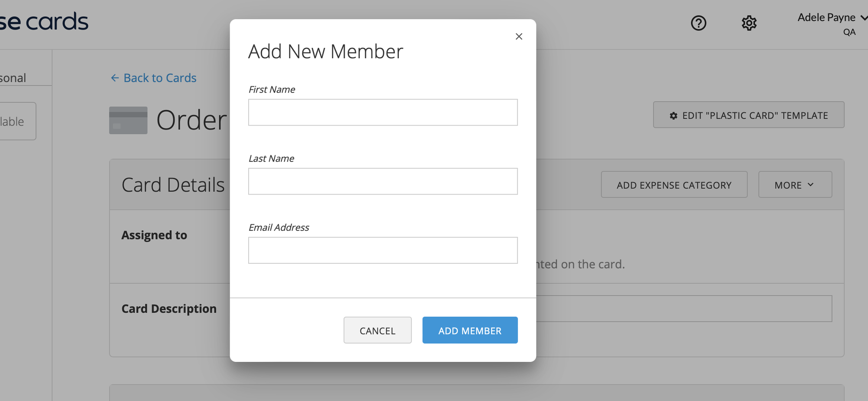Expand the MORE options menu
Image resolution: width=868 pixels, height=401 pixels.
click(x=795, y=185)
